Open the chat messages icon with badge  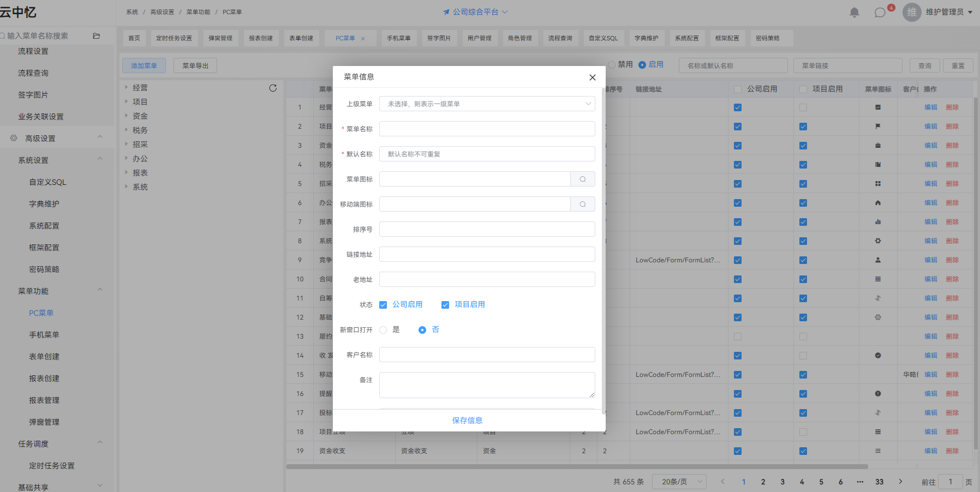pos(880,12)
